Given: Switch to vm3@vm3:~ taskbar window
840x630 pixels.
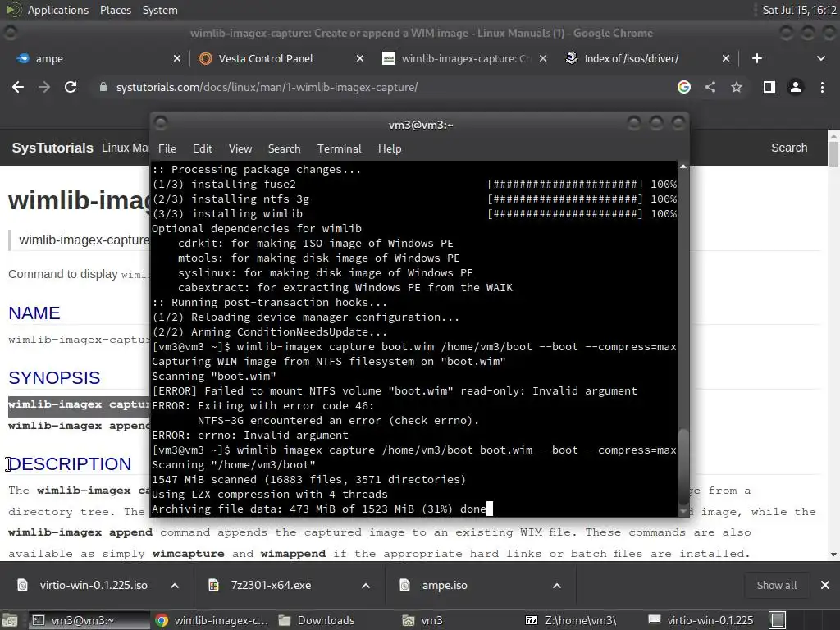Looking at the screenshot, I should pyautogui.click(x=89, y=620).
